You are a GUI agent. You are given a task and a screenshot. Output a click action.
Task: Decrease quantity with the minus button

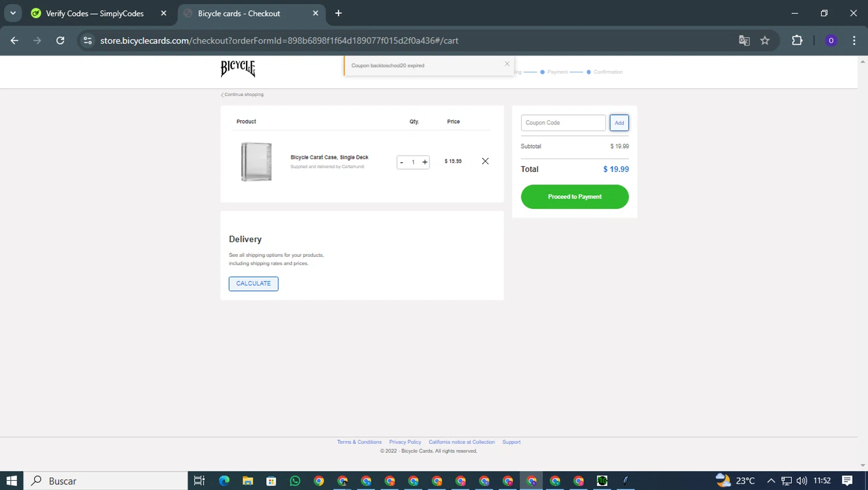click(402, 163)
